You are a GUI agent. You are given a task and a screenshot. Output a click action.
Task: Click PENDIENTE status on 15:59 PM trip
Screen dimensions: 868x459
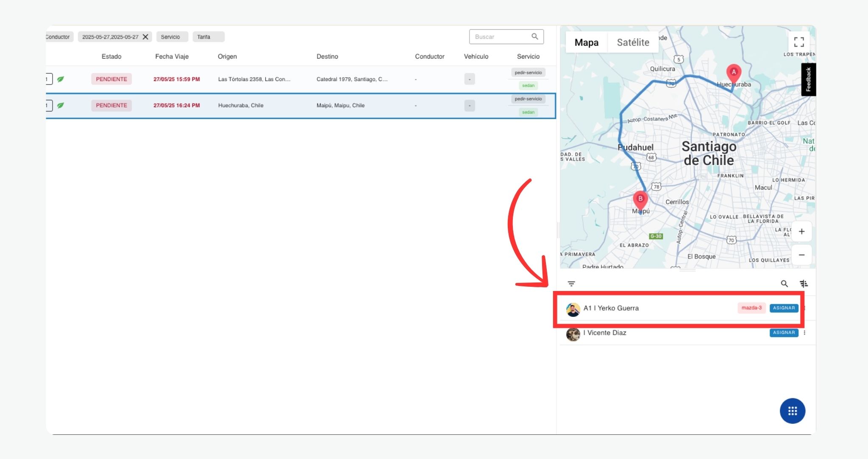tap(111, 79)
